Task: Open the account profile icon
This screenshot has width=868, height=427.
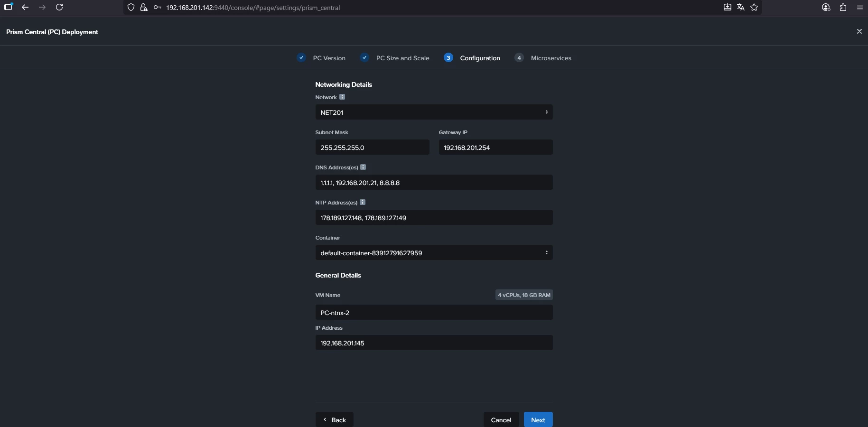Action: (x=826, y=7)
